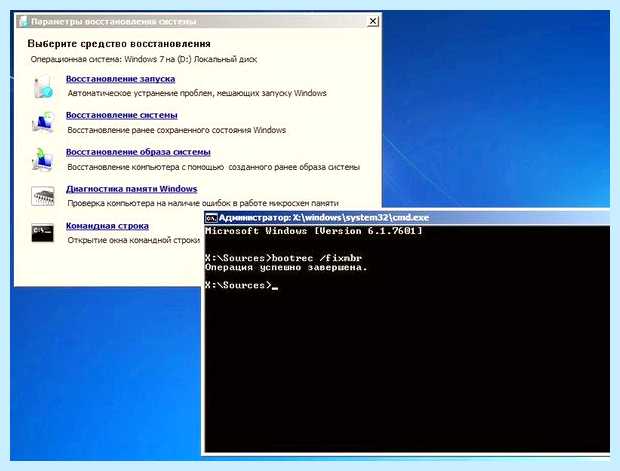Open the Восстановление системы link

click(x=121, y=115)
